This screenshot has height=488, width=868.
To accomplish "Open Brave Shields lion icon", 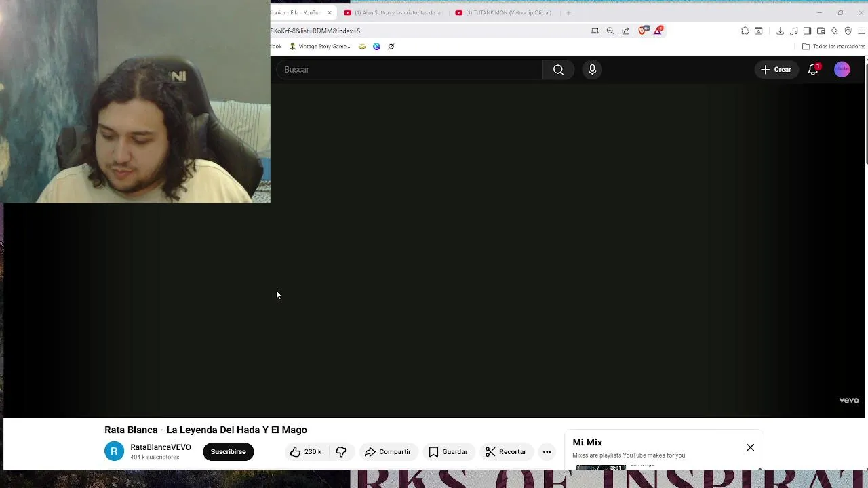I will click(643, 30).
